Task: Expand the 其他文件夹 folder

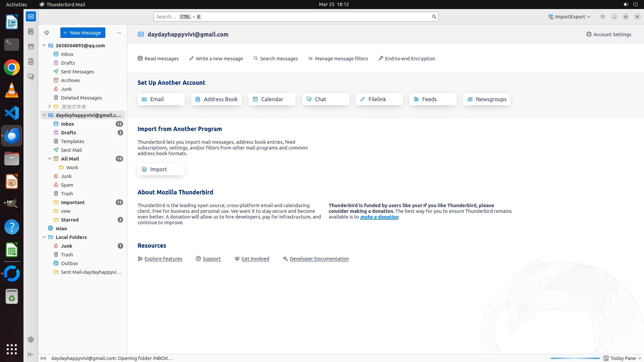Action: pyautogui.click(x=50, y=107)
